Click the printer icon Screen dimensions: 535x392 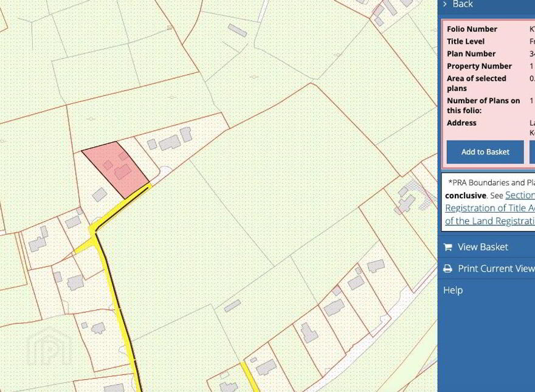(x=447, y=269)
